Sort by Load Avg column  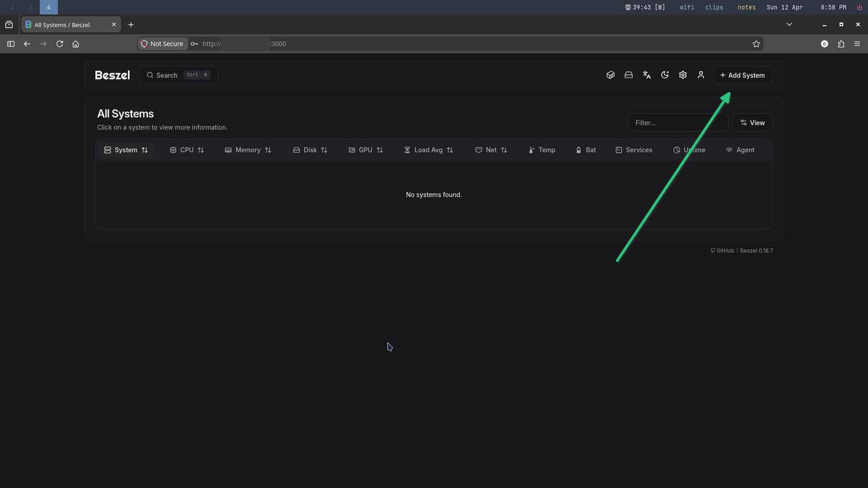point(429,150)
